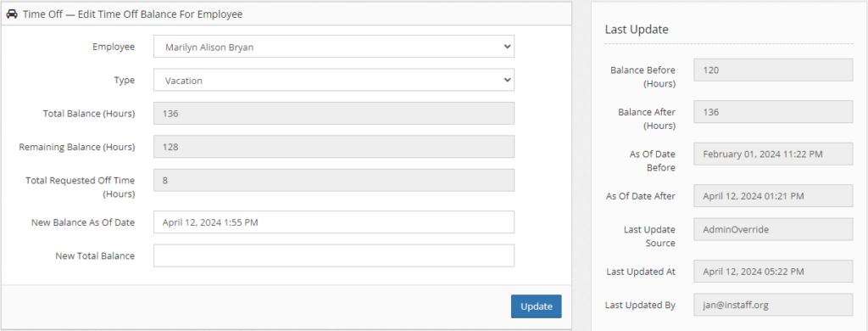Click the Time Off panel title text
868x331 pixels.
[133, 14]
